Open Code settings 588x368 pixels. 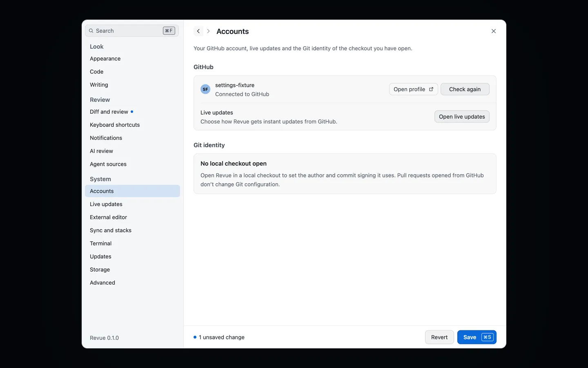point(132,72)
